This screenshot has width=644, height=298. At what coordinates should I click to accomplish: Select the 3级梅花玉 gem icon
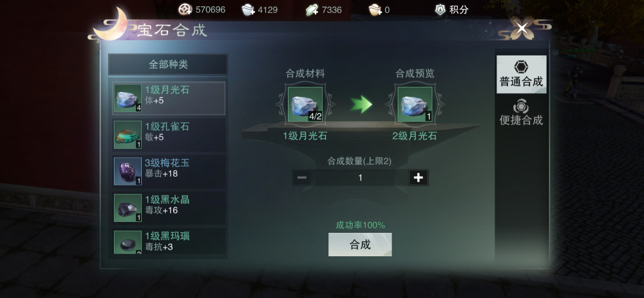tap(128, 172)
